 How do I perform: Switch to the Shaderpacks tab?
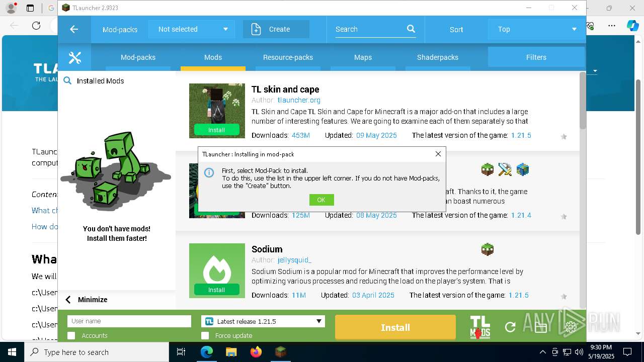(x=438, y=57)
